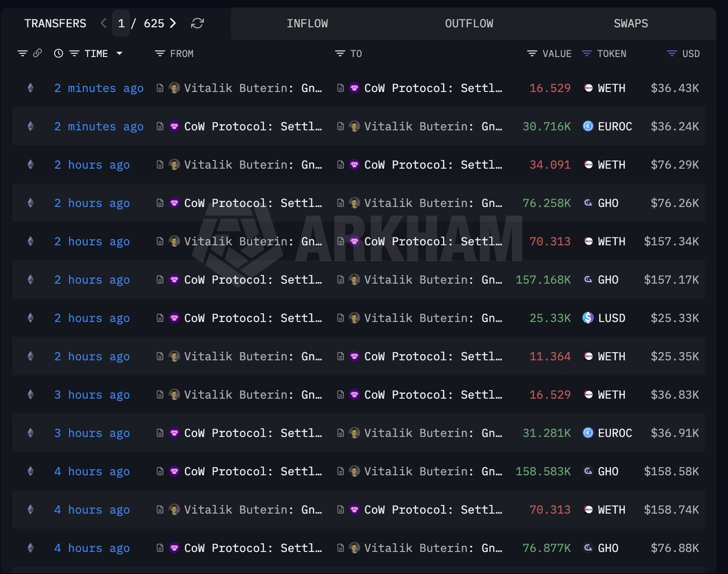Click LUSD token icon in $25.33K row
Screen dimensions: 728x574
click(588, 318)
